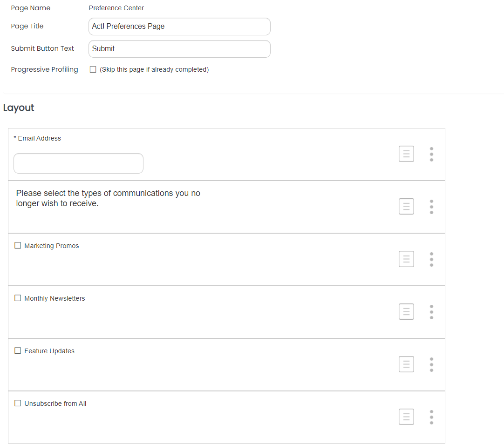Click the 'Marketing Promos' label
The image size is (504, 444).
click(51, 246)
